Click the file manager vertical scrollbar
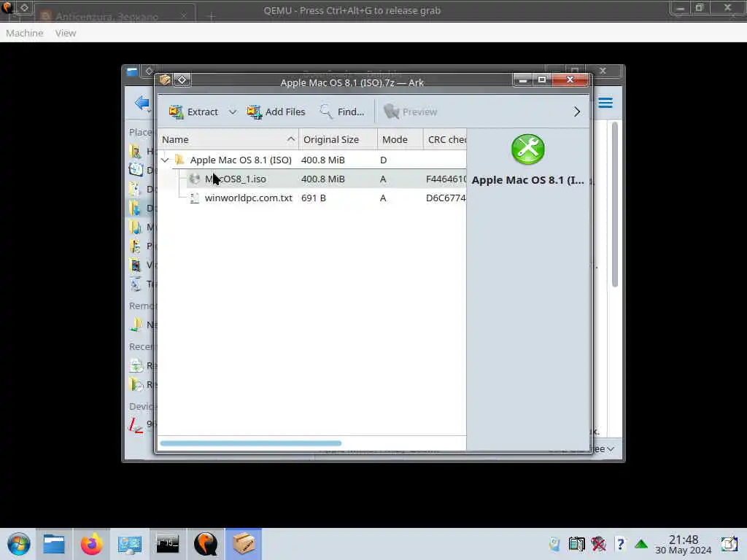The image size is (747, 560). tap(614, 205)
